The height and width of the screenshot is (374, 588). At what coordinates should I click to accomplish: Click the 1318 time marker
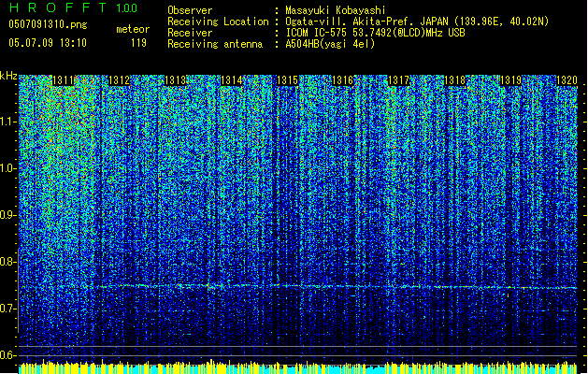[454, 80]
